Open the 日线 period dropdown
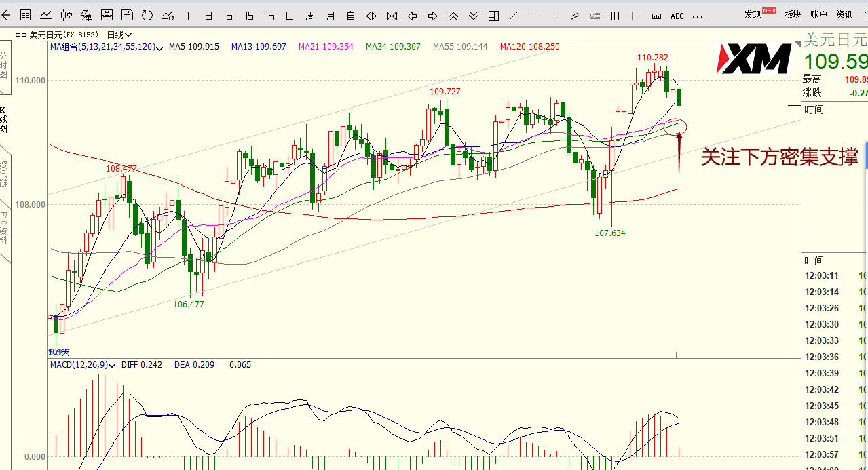Viewport: 868px width, 470px height. pos(119,34)
